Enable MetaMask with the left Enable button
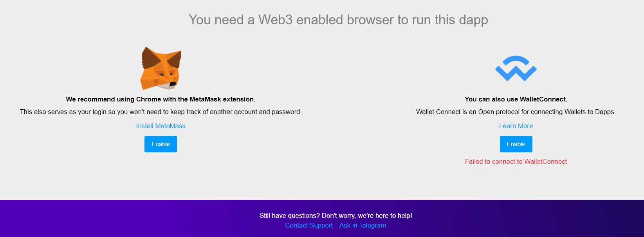Viewport: 644px width, 237px height. (161, 144)
